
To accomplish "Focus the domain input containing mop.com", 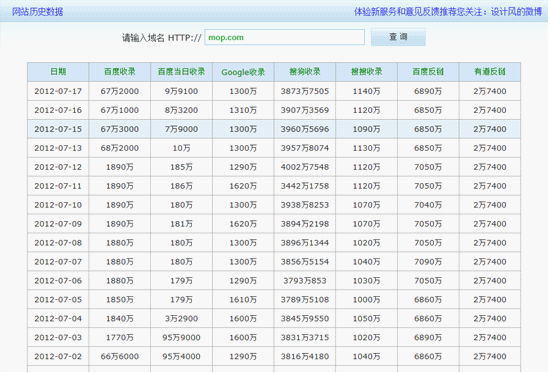I will point(284,37).
